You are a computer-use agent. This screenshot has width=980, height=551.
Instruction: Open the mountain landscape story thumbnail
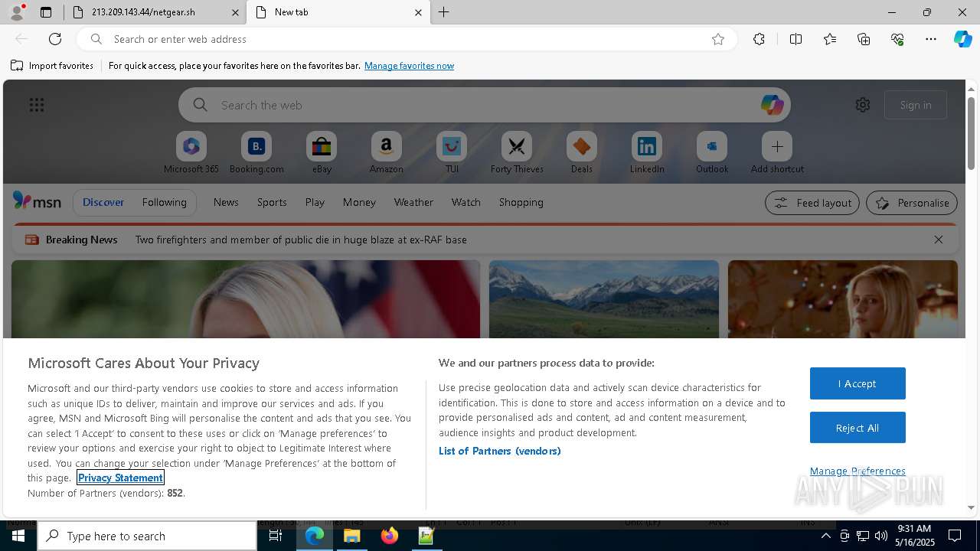(x=604, y=299)
